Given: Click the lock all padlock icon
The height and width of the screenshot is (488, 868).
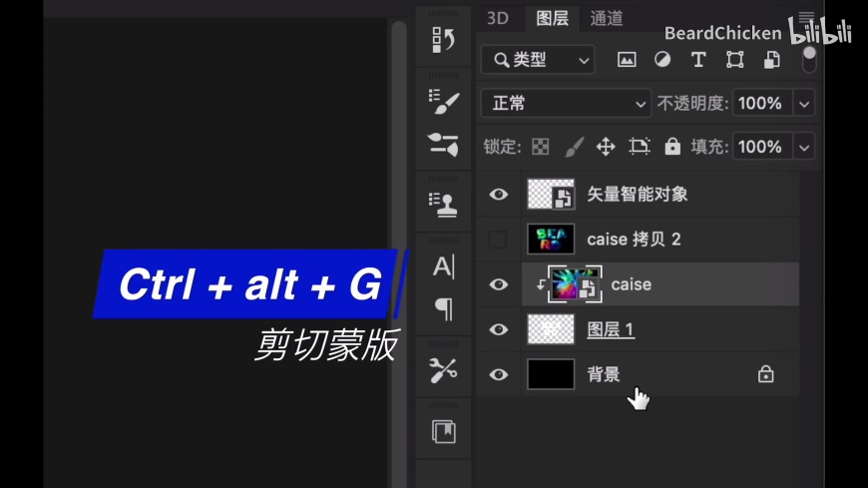Looking at the screenshot, I should (x=672, y=147).
